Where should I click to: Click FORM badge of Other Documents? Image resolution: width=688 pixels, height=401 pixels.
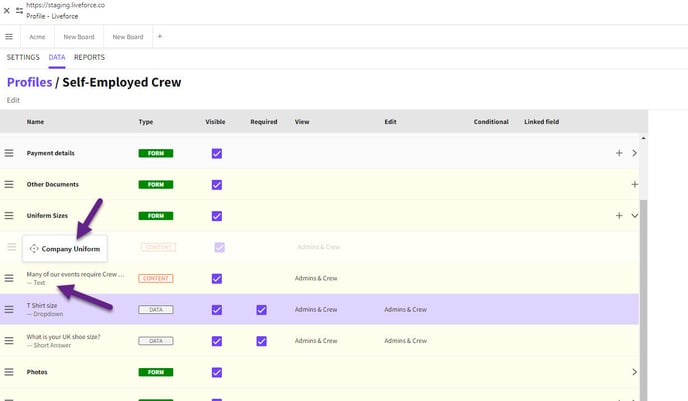click(x=156, y=185)
